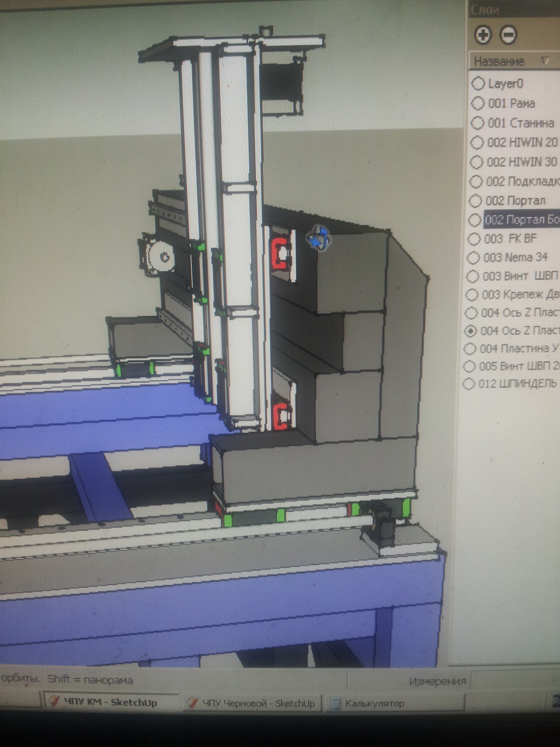Click the Название column header
Viewport: 560px width, 747px height.
click(x=499, y=62)
